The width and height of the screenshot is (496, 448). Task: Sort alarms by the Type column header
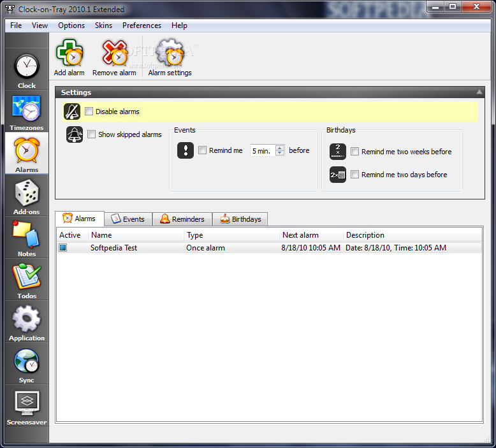coord(231,235)
